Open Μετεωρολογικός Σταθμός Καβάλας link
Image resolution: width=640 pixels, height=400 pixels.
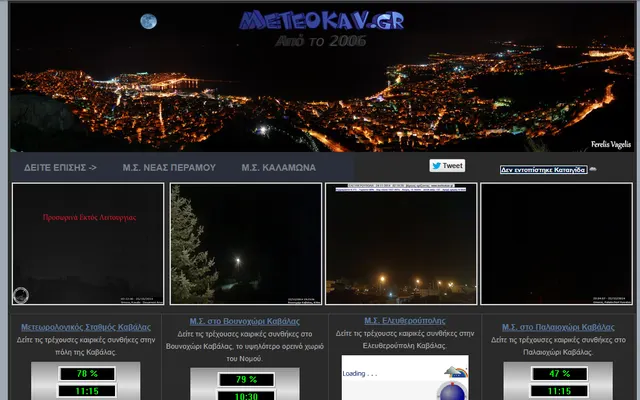point(86,327)
